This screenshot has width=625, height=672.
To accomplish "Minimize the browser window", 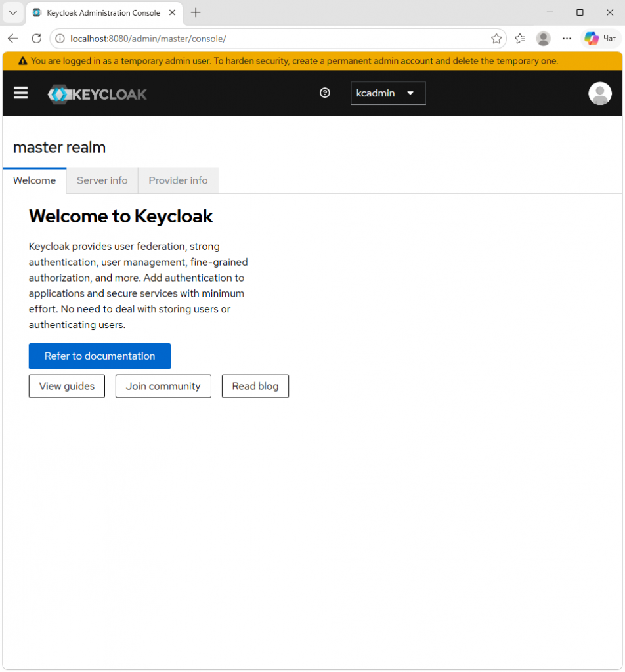I will (x=550, y=12).
